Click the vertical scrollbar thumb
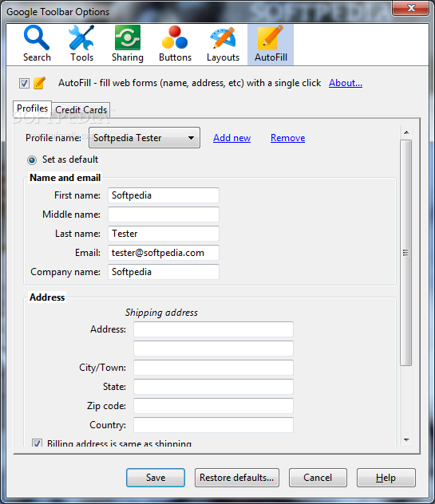 [406, 253]
